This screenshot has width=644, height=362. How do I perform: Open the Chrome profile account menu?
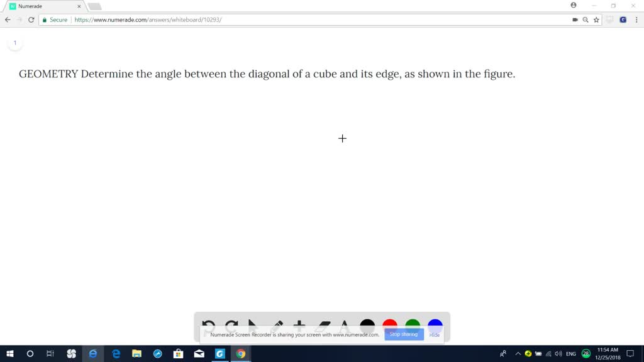pos(572,5)
